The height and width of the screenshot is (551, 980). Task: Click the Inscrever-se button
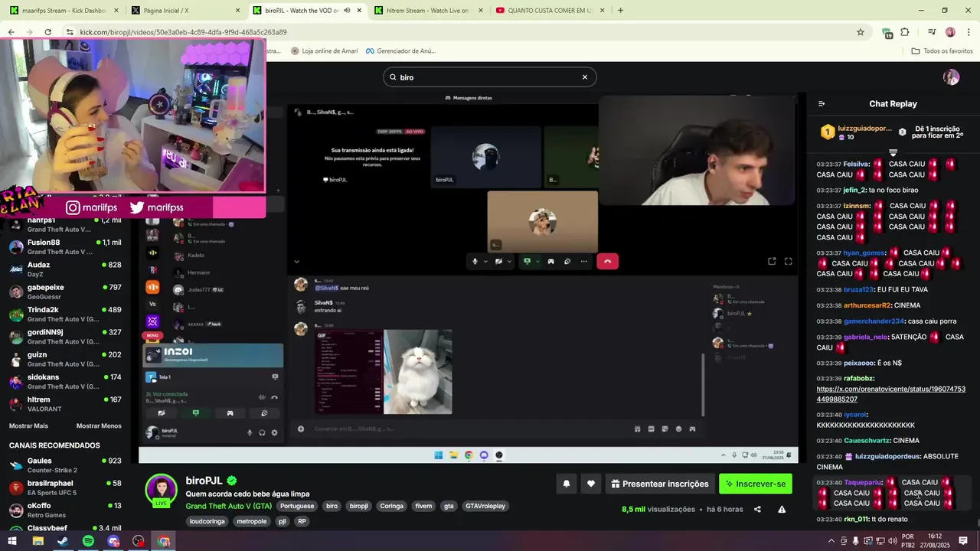pos(756,484)
